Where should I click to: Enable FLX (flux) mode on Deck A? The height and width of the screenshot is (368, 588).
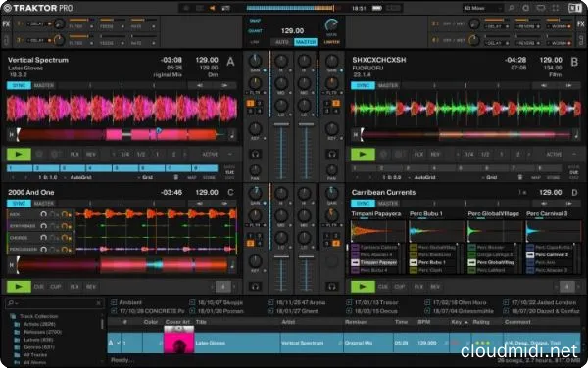coord(74,155)
